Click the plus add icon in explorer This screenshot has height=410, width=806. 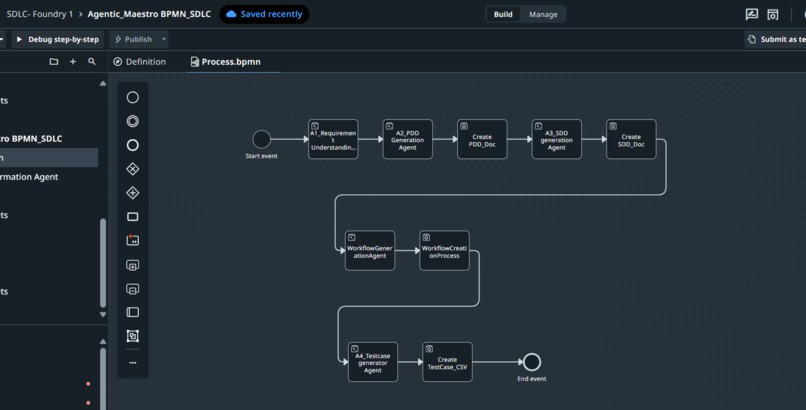[x=73, y=62]
